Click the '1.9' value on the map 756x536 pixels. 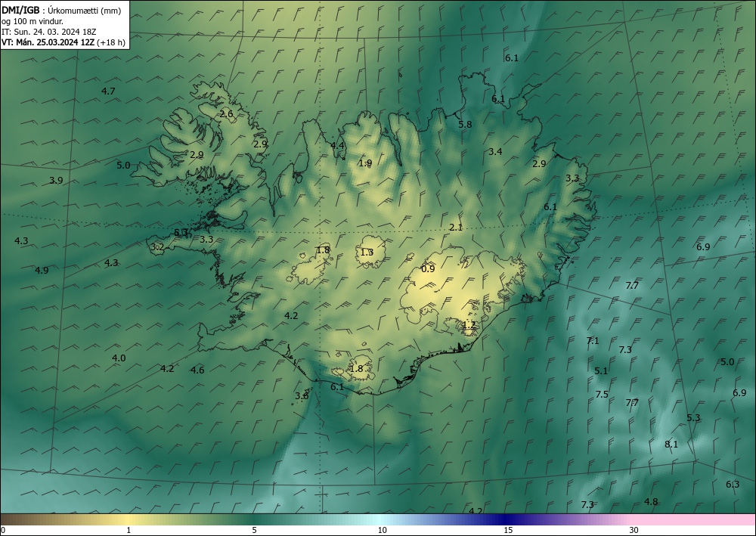pyautogui.click(x=365, y=163)
